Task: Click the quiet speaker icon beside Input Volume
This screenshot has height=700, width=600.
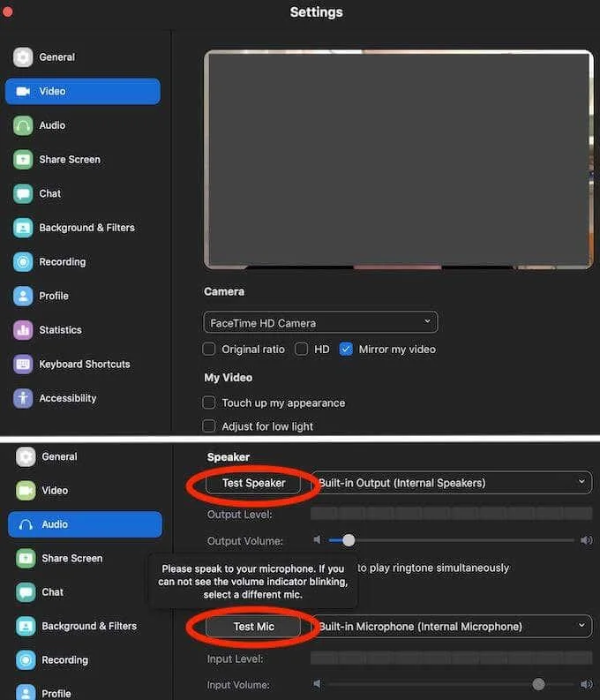Action: tap(317, 684)
